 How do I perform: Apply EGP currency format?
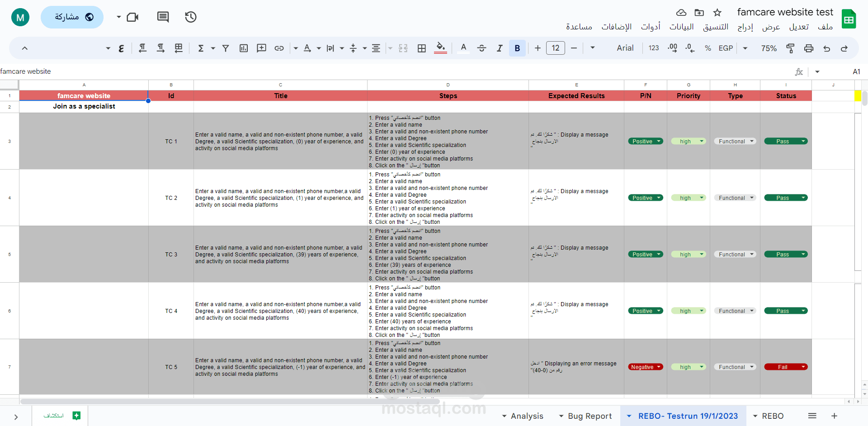pos(726,48)
